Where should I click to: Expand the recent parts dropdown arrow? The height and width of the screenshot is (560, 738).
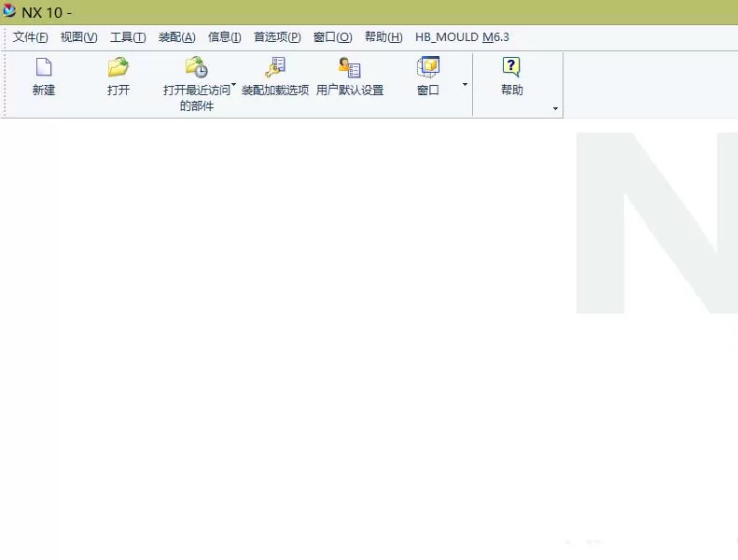point(233,84)
